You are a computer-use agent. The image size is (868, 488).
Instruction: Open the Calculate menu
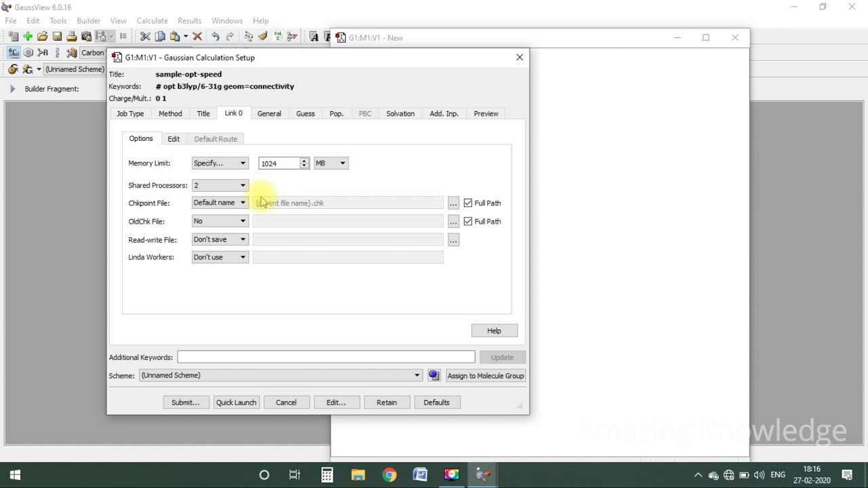pos(152,21)
